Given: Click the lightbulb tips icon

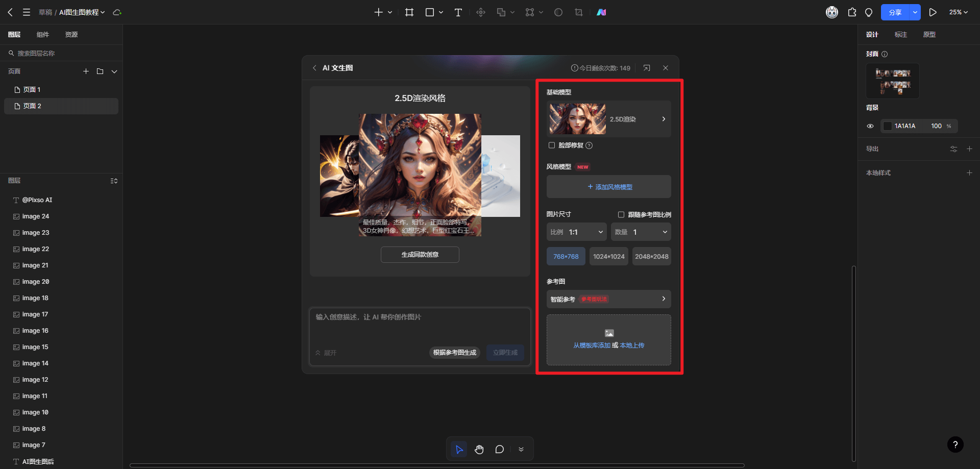Looking at the screenshot, I should tap(869, 12).
